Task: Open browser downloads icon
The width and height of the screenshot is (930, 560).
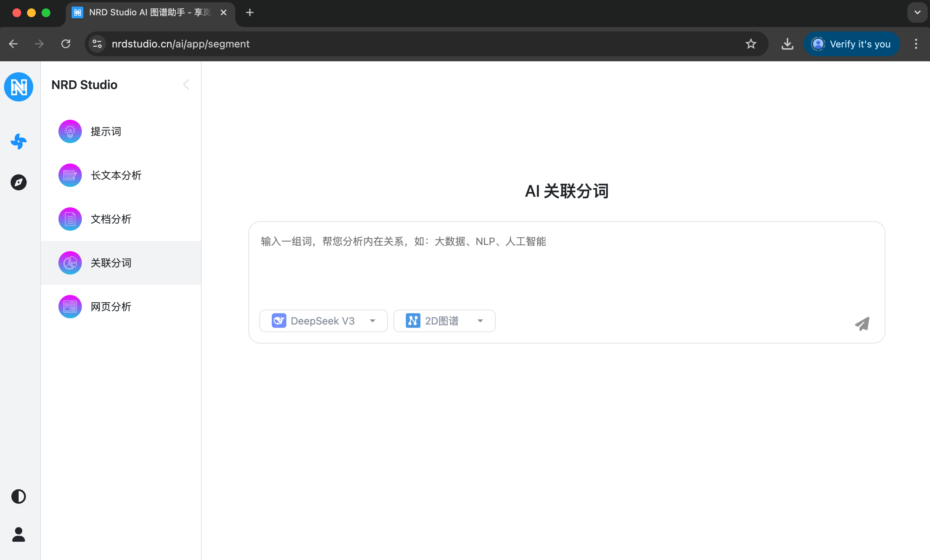Action: pyautogui.click(x=787, y=44)
